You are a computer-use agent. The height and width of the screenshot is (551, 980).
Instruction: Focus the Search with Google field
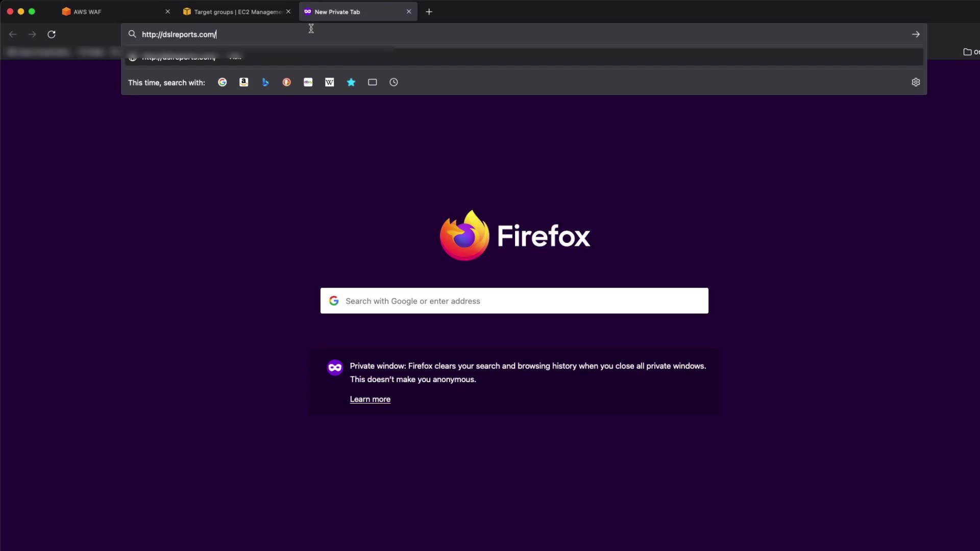tap(514, 301)
